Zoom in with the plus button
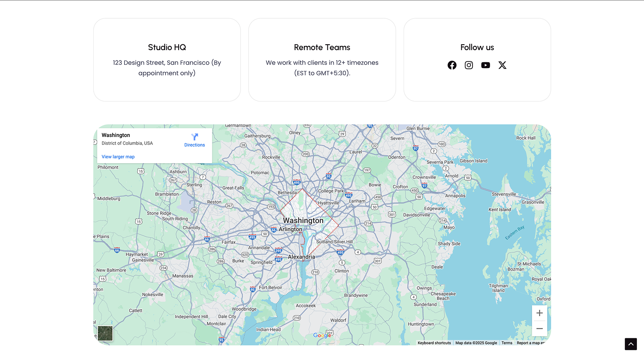This screenshot has height=360, width=644. point(539,313)
